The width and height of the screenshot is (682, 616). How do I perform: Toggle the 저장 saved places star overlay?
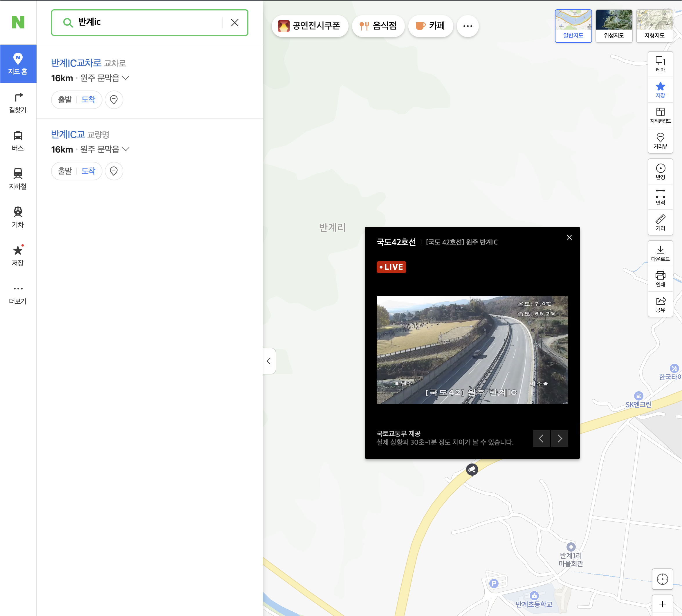660,90
